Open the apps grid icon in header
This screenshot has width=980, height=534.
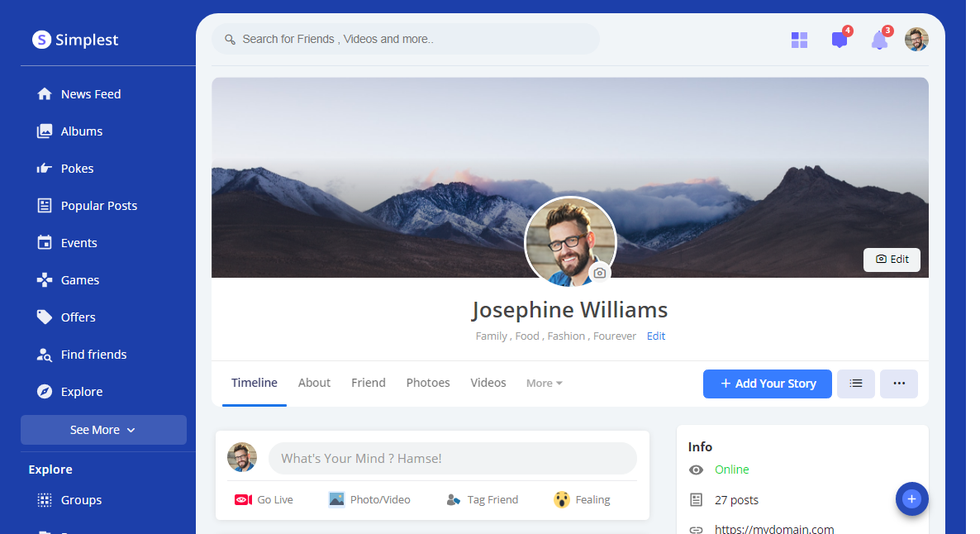[799, 40]
